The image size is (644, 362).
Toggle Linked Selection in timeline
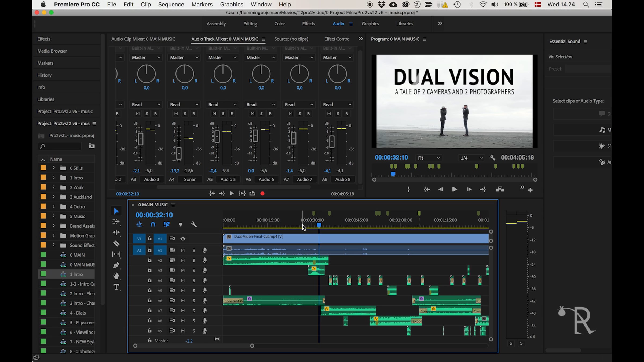coord(166,224)
